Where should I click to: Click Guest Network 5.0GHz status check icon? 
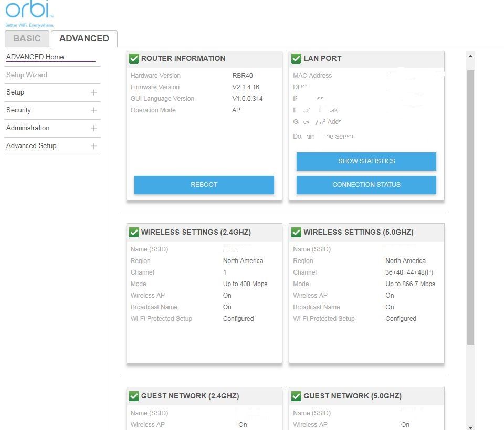[297, 396]
